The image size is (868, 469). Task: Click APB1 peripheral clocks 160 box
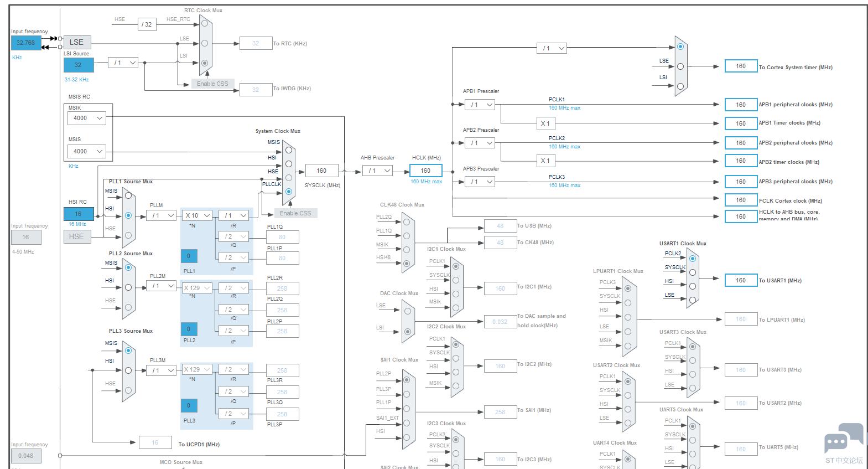[x=741, y=105]
